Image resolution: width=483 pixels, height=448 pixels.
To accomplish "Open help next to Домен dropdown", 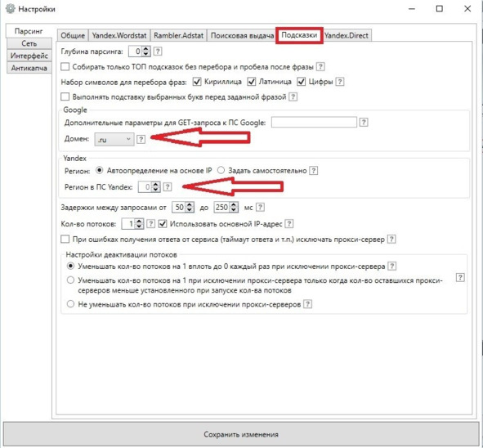I will 141,139.
